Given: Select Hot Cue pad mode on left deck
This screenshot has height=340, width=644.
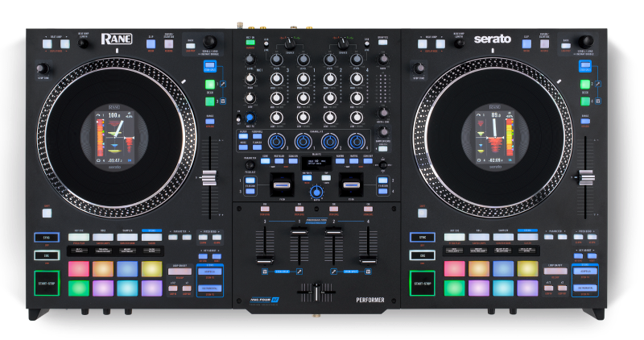Looking at the screenshot, I should 78,237.
